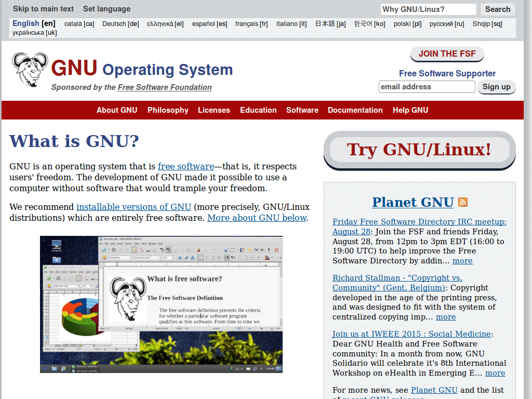
Task: Click the GNU Operating System title text
Action: coord(142,68)
